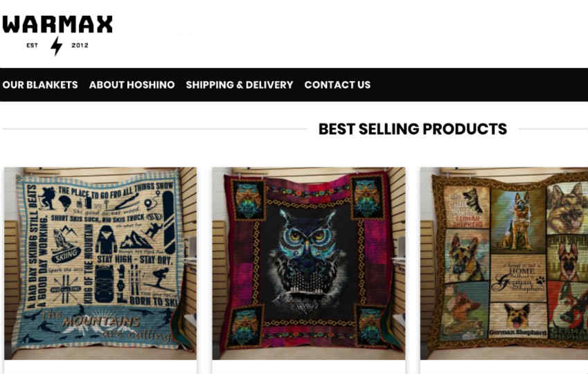
Task: Select CONTACT US in the navigation bar
Action: point(337,84)
